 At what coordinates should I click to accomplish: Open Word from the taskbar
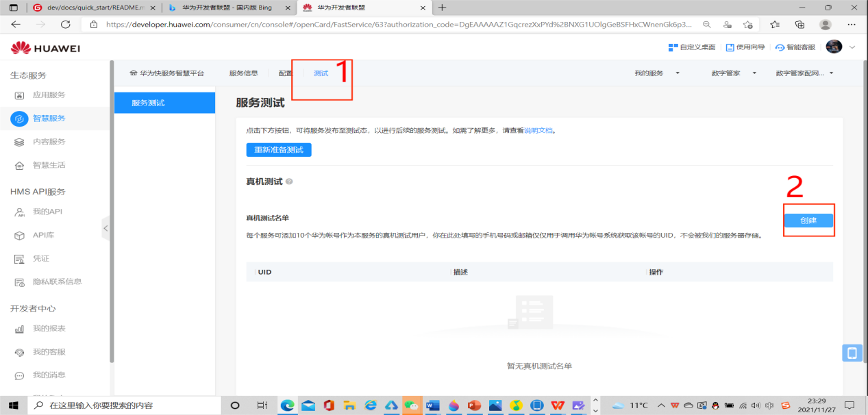coord(432,405)
